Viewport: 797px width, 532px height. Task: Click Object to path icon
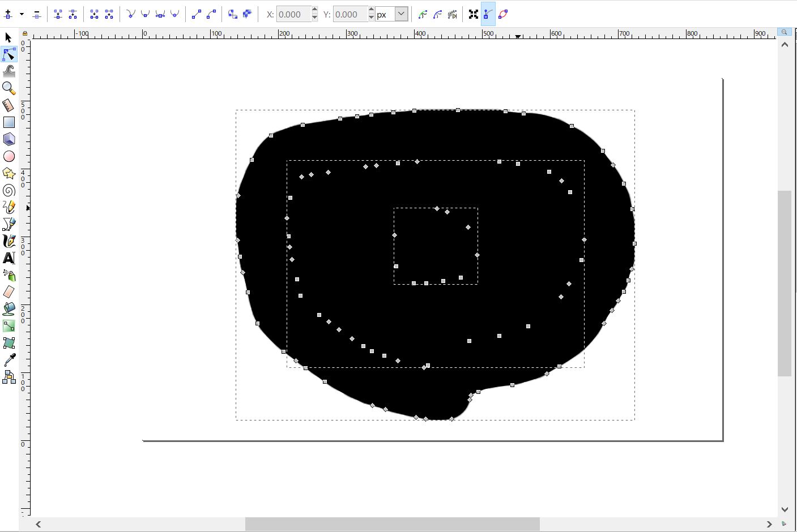tap(233, 14)
